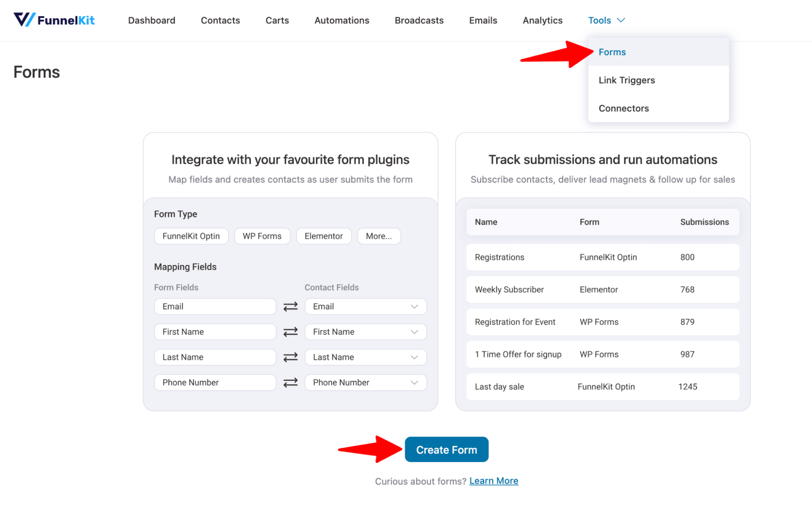This screenshot has width=812, height=514.
Task: Select Forms in the Tools dropdown
Action: pos(658,52)
